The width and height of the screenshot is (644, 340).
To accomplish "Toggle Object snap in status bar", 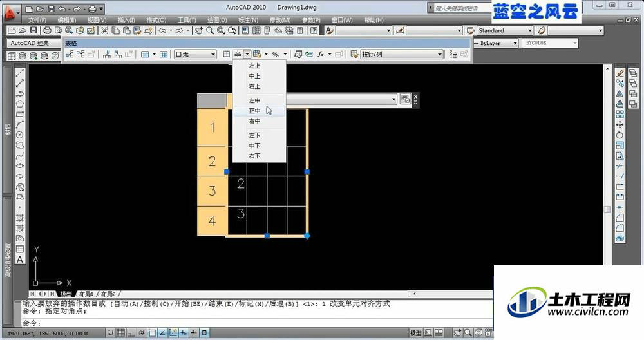I will click(152, 333).
